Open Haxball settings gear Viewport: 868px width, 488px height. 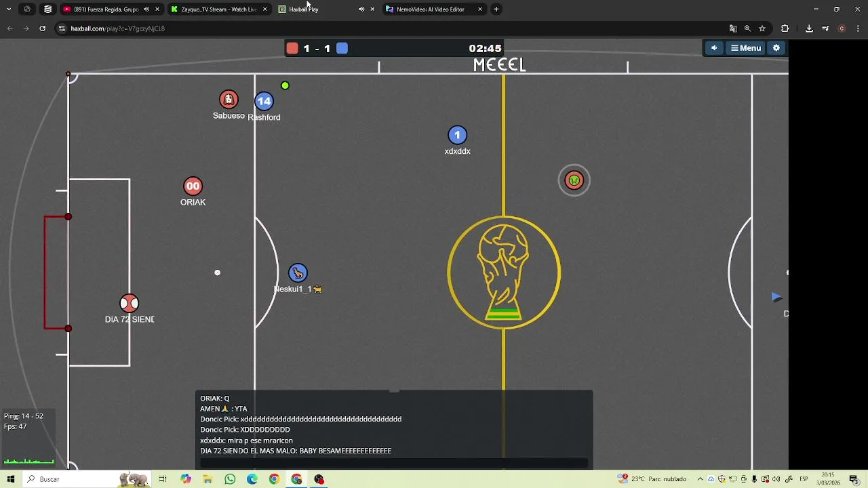point(776,48)
